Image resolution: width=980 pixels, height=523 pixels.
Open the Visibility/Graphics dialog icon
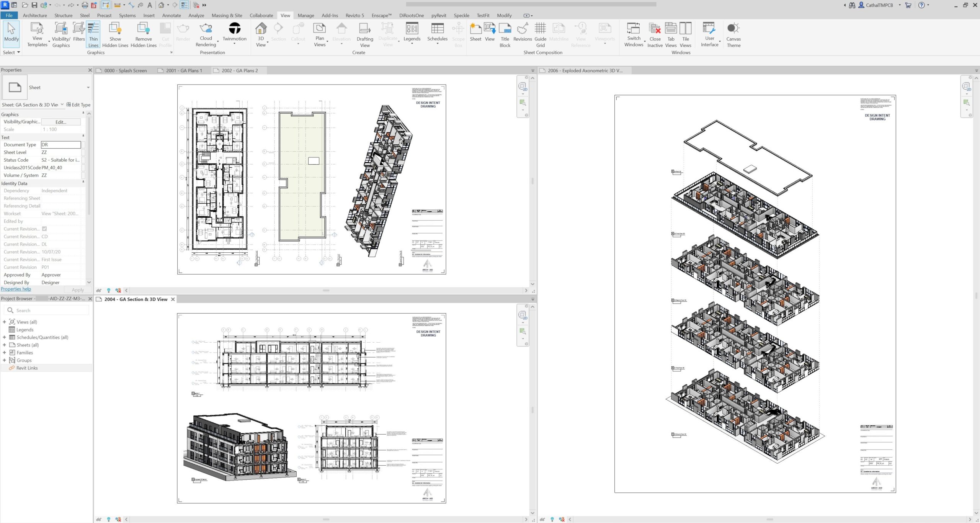point(61,29)
